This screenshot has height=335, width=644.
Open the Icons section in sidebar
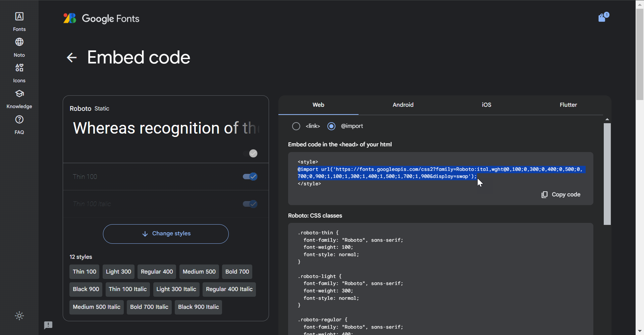coord(19,73)
